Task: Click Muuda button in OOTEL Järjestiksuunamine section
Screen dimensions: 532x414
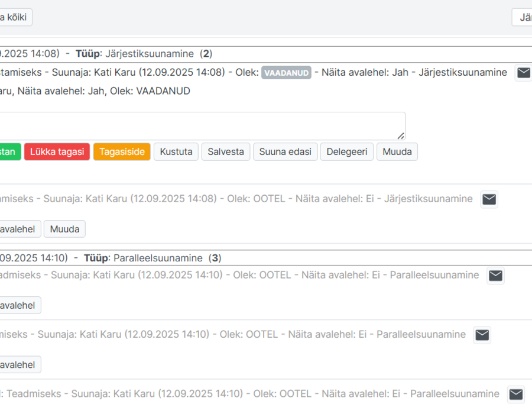Action: 64,229
